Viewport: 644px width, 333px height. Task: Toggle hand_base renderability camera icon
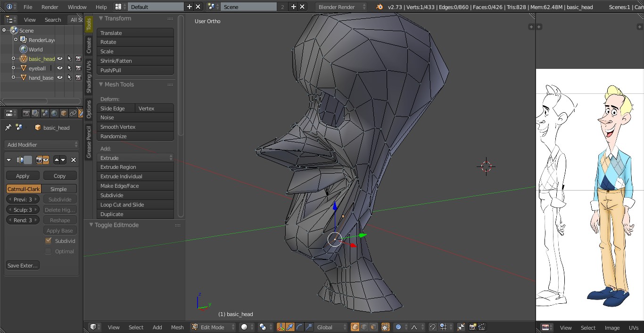coord(78,78)
